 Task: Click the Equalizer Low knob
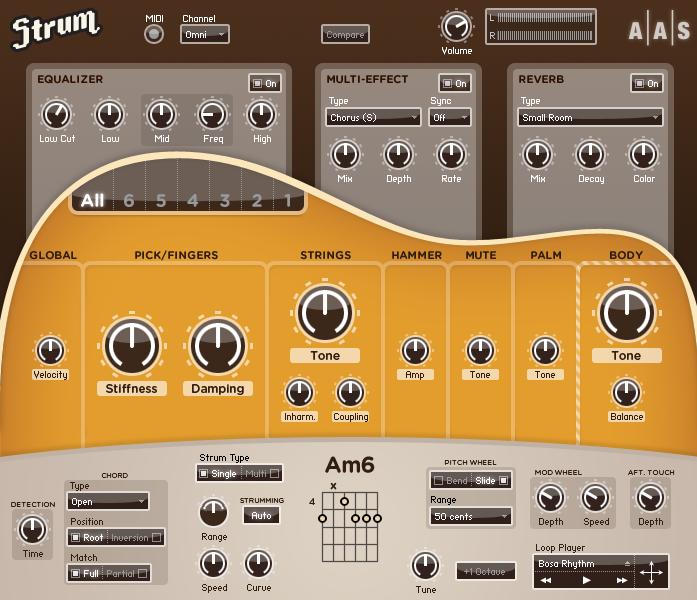(x=109, y=115)
